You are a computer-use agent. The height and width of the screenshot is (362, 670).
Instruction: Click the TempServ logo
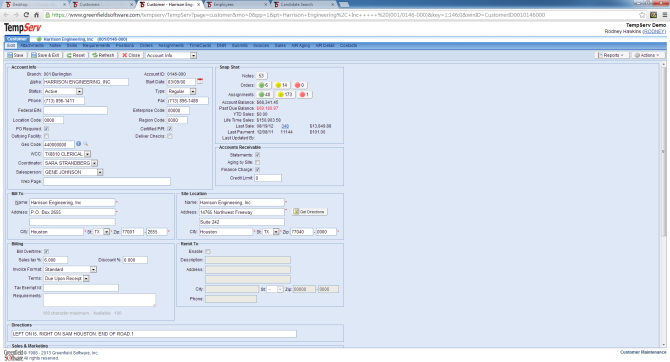[x=23, y=28]
